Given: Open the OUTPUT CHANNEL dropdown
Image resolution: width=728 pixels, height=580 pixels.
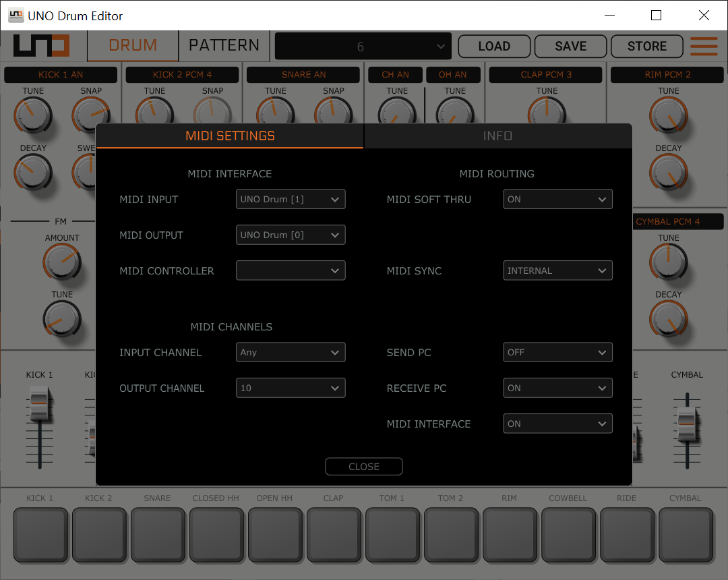Looking at the screenshot, I should tap(291, 388).
